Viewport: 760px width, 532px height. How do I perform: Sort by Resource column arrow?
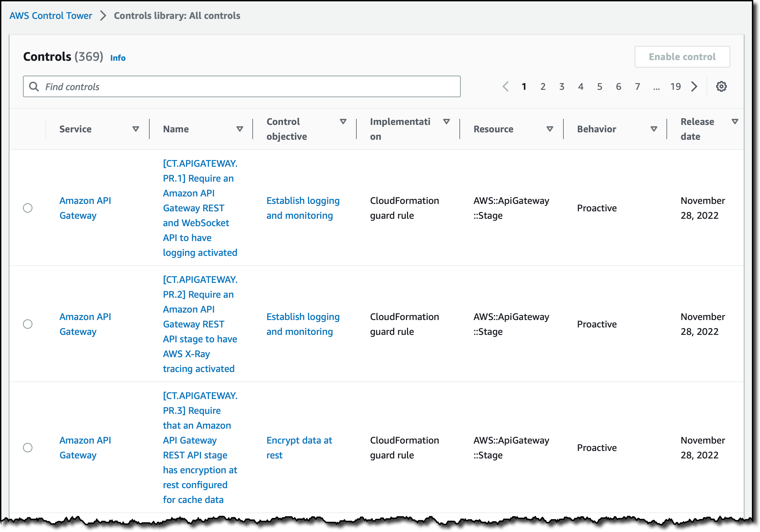[x=550, y=129]
